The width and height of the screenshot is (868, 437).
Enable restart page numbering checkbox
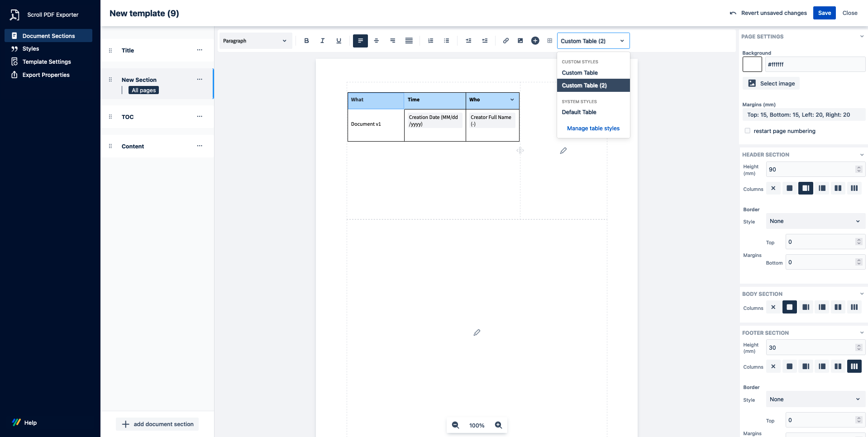(747, 131)
